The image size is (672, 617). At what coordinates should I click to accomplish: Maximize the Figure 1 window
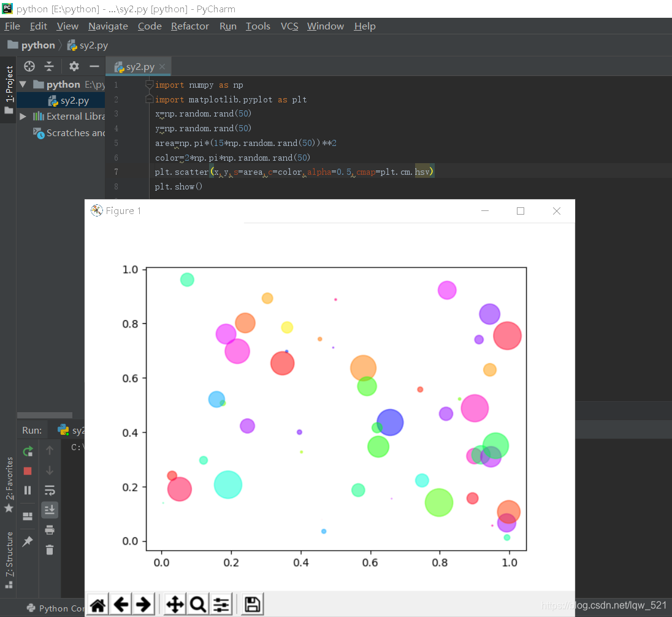(x=521, y=211)
